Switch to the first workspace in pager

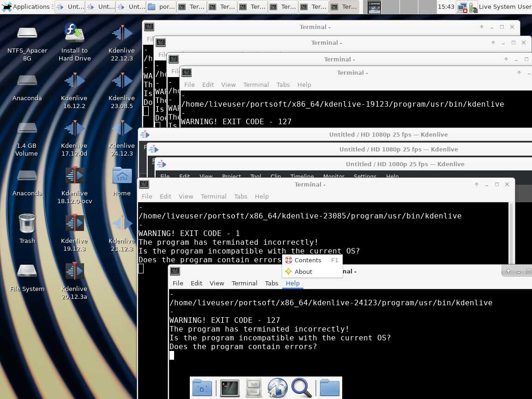[374, 7]
